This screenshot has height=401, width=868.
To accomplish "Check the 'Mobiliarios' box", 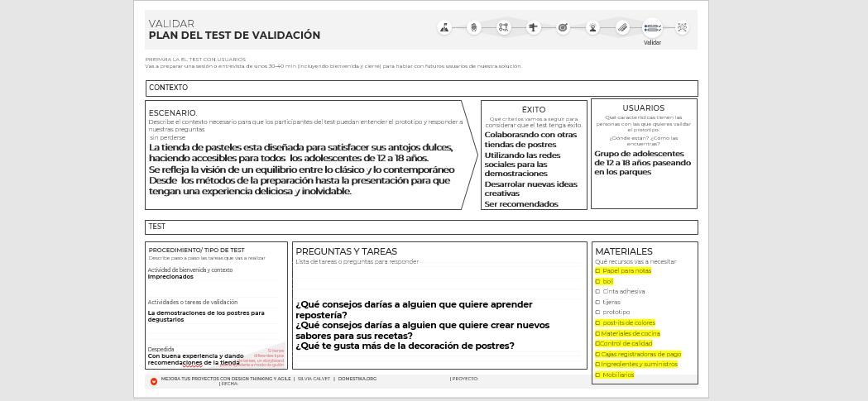I will 598,375.
